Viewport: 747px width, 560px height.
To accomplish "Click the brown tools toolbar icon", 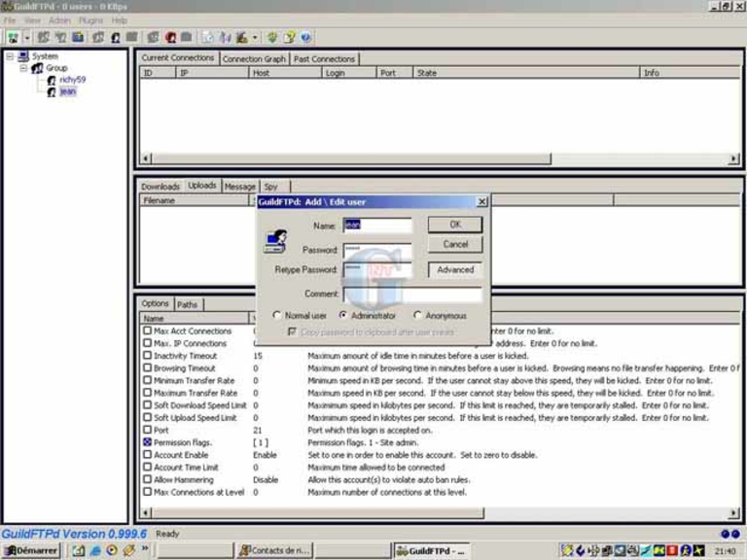I will coord(241,37).
